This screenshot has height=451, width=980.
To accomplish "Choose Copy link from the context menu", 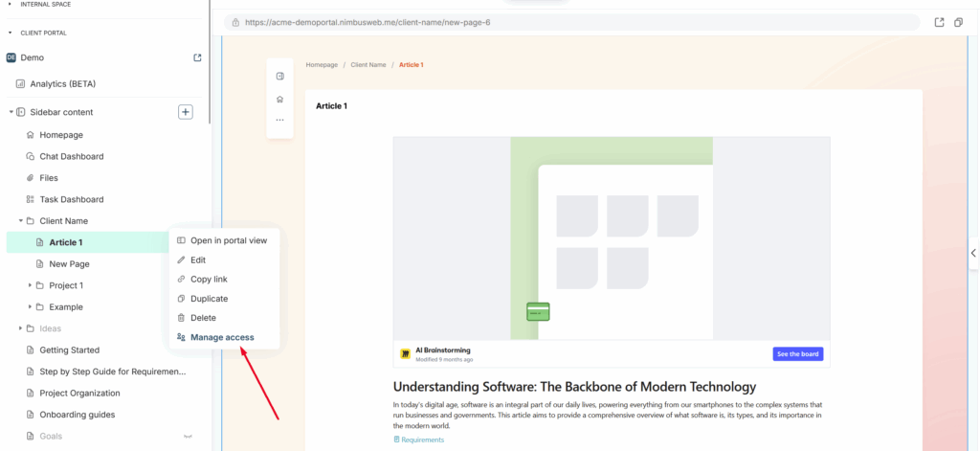I will [209, 280].
